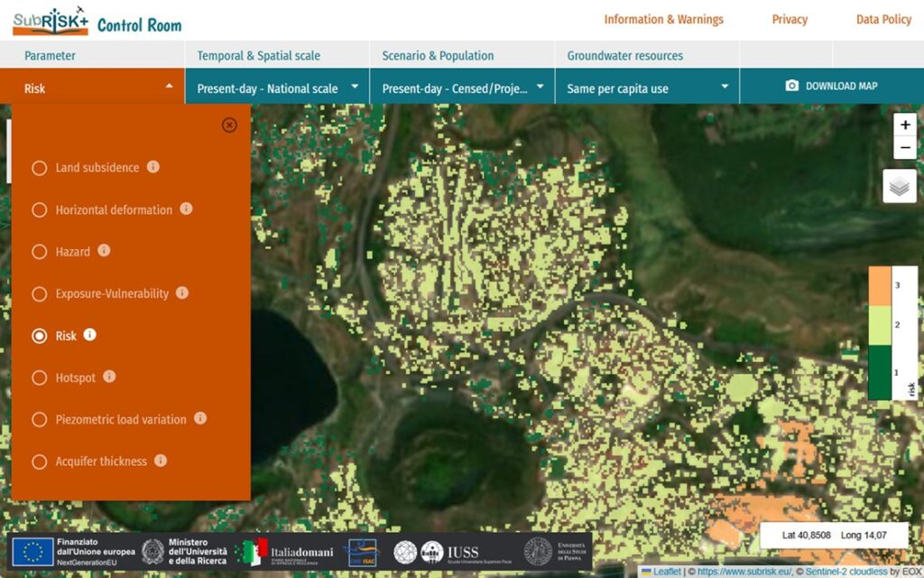This screenshot has width=924, height=578.
Task: Click the map zoom in plus button
Action: tap(905, 126)
